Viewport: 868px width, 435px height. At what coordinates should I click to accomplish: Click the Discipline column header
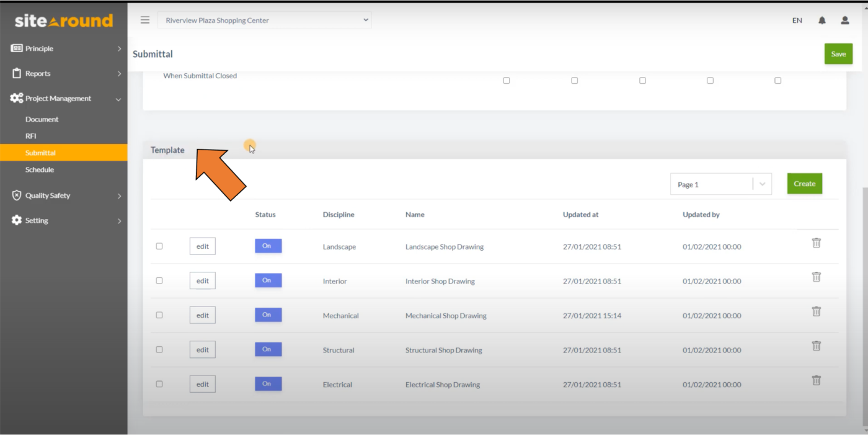[x=339, y=215]
